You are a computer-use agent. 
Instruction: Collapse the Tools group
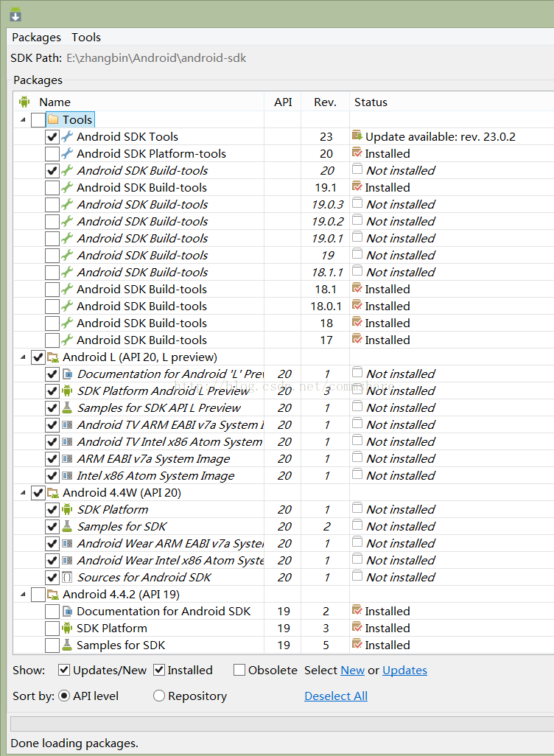tap(23, 119)
